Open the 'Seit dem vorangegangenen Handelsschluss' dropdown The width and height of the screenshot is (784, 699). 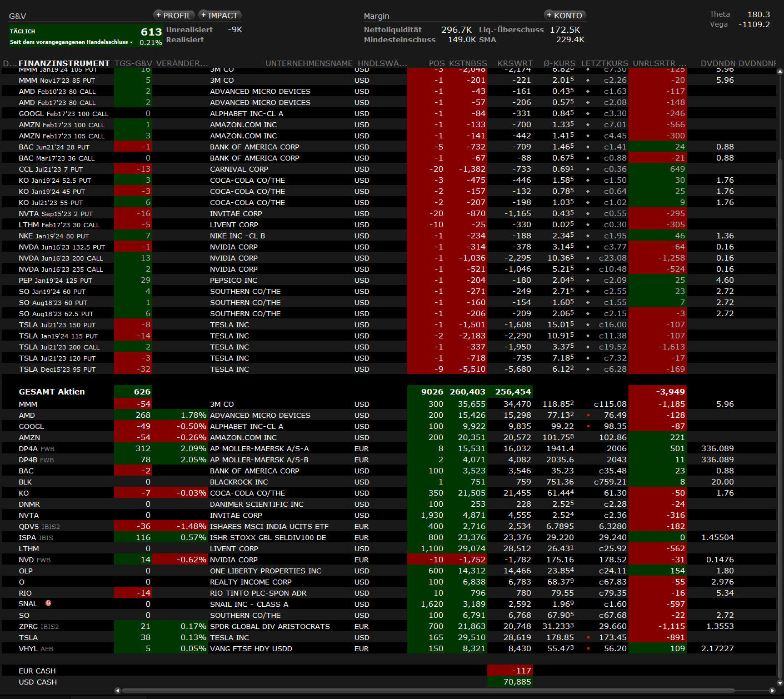(x=72, y=42)
